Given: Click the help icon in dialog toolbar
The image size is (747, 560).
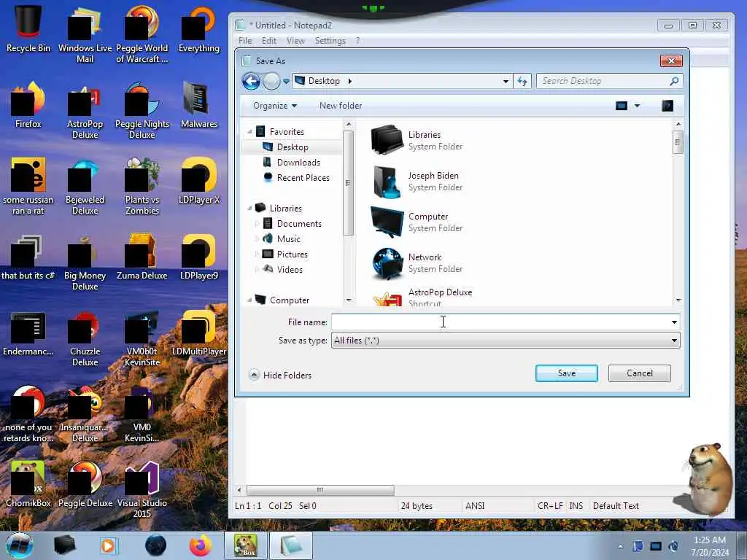Looking at the screenshot, I should [x=667, y=105].
